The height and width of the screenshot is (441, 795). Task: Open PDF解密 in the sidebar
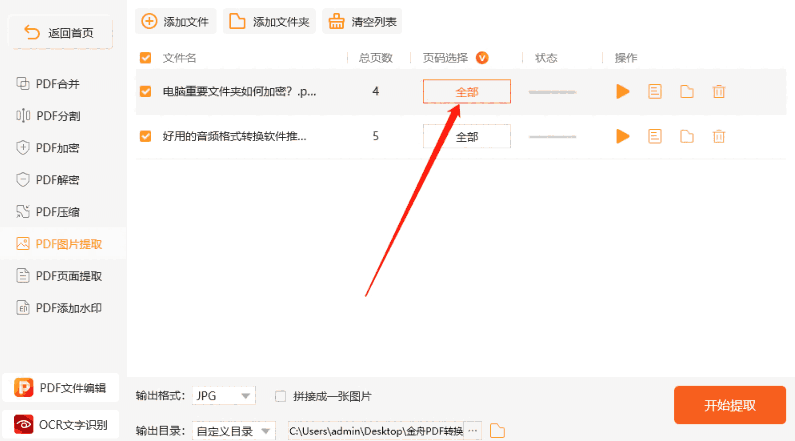click(48, 179)
